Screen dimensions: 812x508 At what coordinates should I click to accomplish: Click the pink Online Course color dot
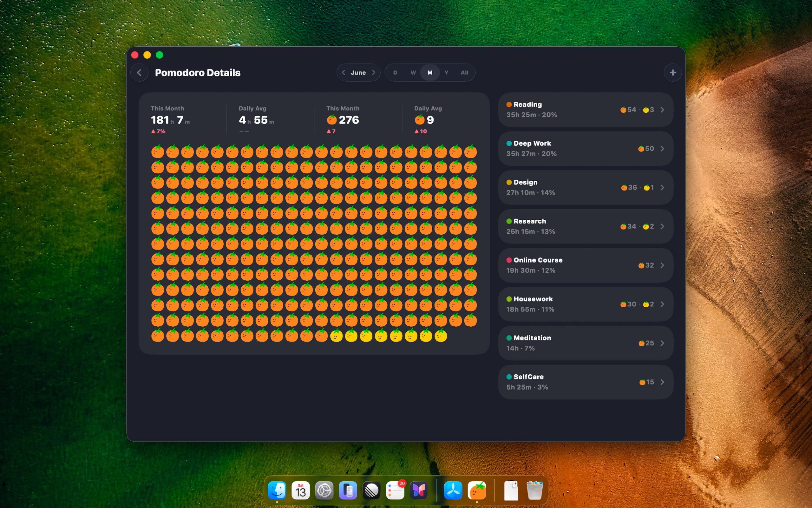(509, 260)
